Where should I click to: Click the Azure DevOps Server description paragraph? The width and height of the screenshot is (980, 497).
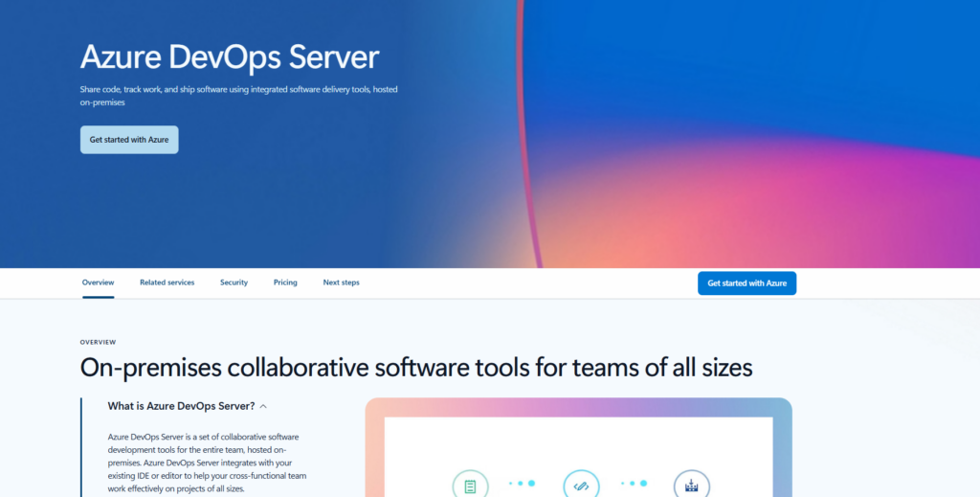tap(207, 462)
